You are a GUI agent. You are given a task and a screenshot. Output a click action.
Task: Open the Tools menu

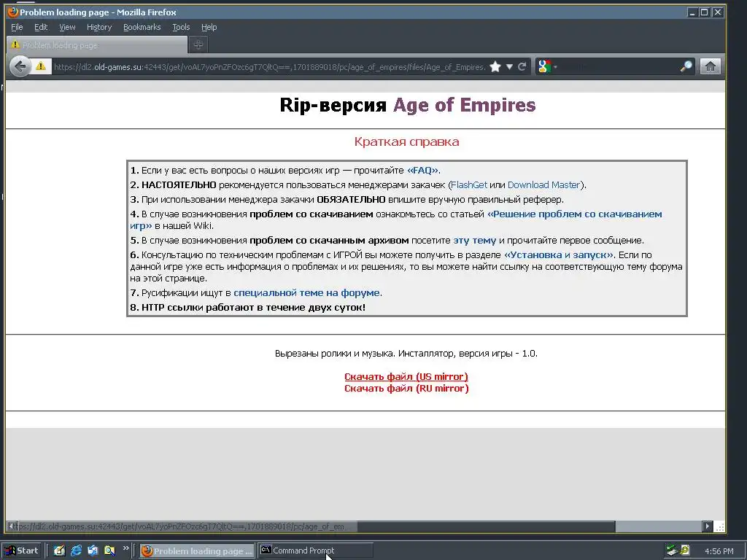(181, 27)
